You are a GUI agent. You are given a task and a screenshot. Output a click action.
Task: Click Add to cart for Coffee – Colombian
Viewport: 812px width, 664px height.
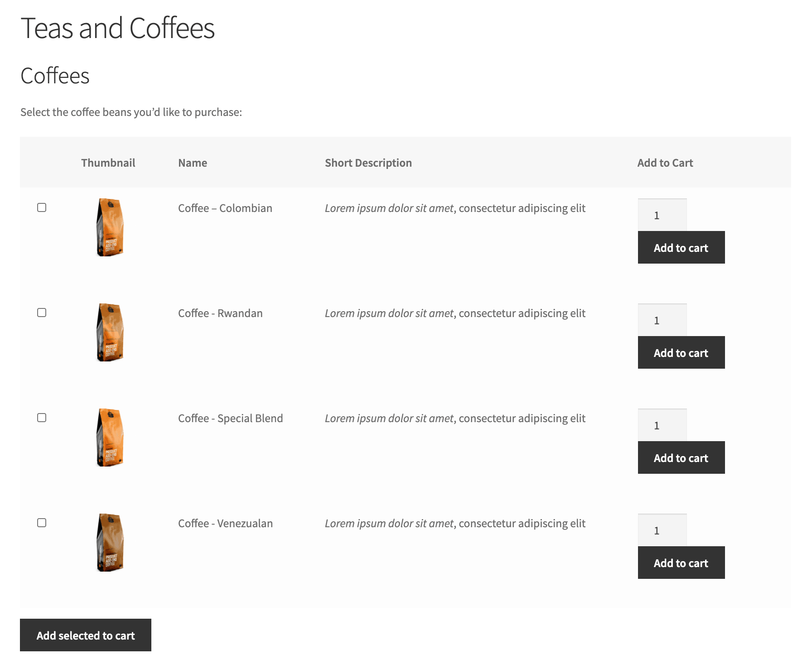[x=681, y=248]
